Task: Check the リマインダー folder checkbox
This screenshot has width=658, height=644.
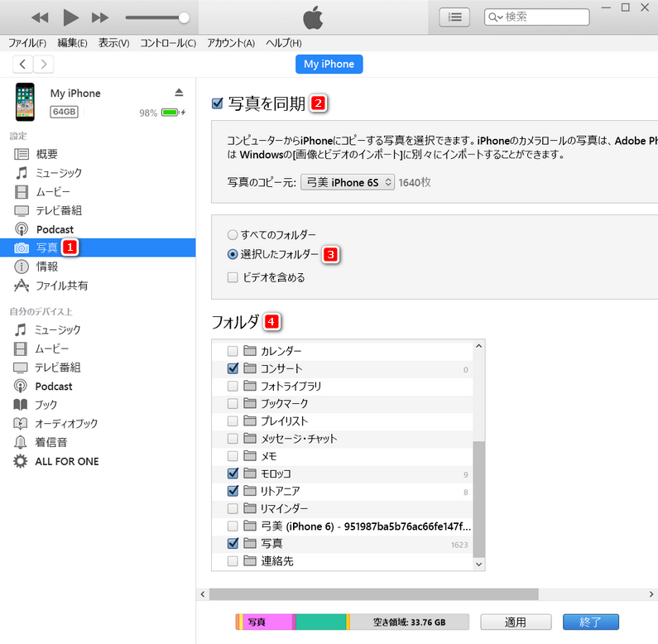Action: point(233,509)
